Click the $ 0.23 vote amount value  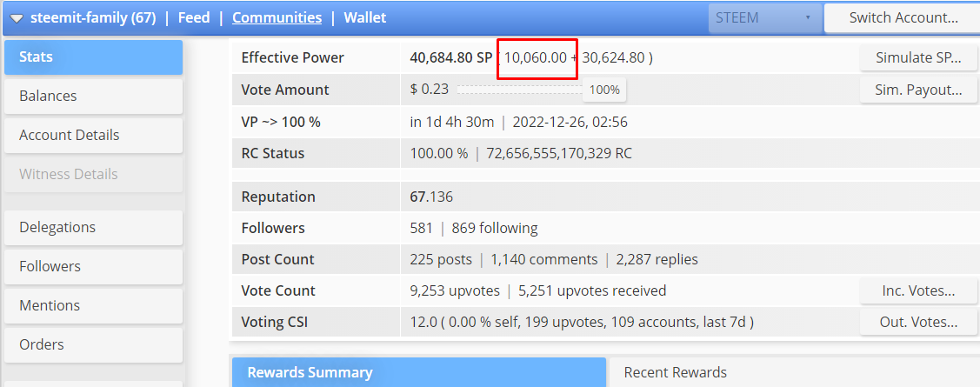(x=430, y=89)
